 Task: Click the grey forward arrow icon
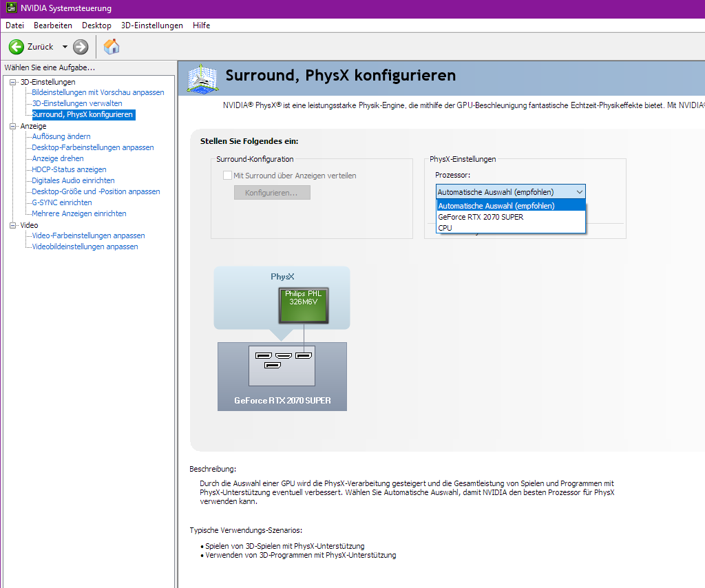click(81, 47)
